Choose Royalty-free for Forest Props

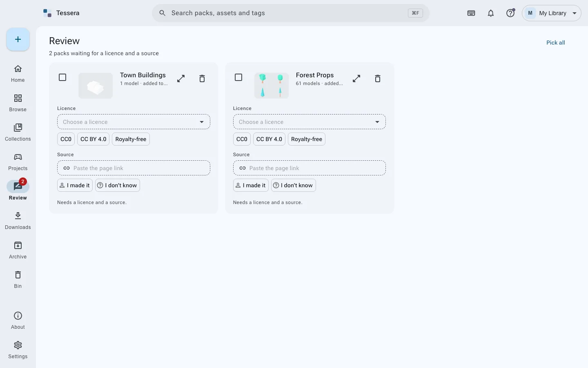(307, 139)
